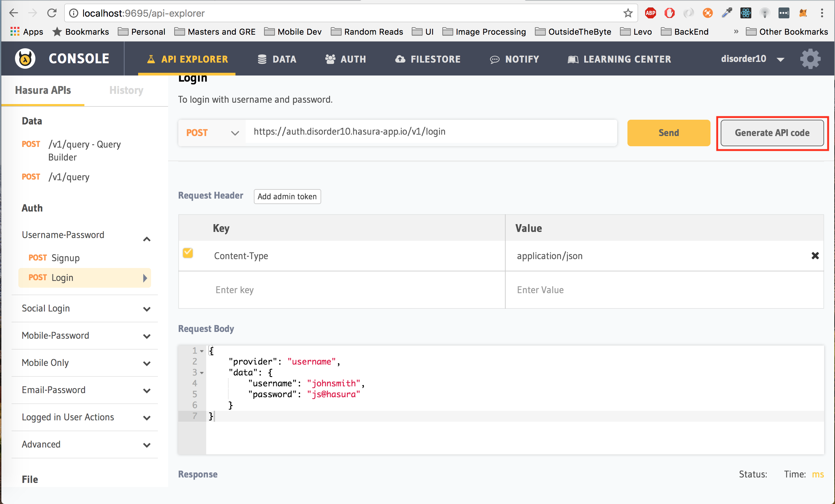Click into the request body editor
835x504 pixels.
coord(515,400)
